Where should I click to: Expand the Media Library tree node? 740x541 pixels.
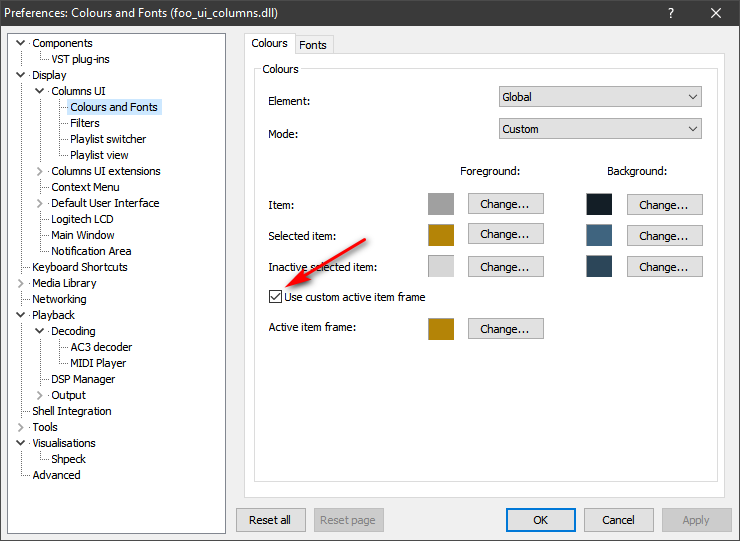22,283
